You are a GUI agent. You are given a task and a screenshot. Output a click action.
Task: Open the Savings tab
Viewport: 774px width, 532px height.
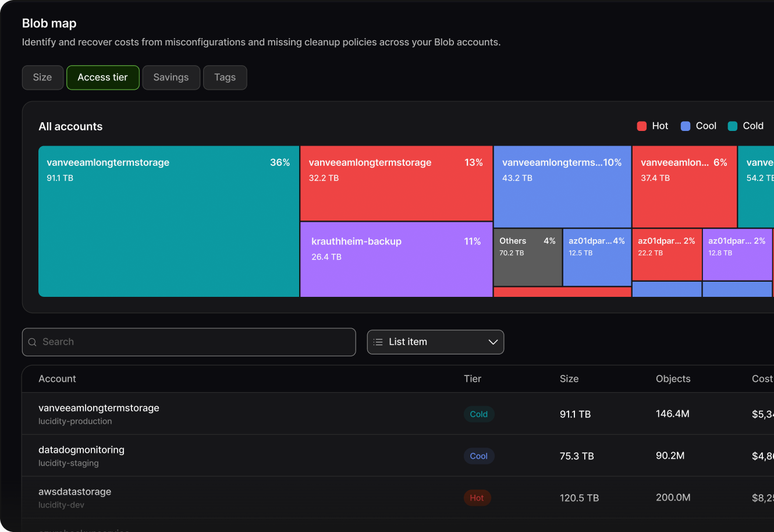pyautogui.click(x=171, y=77)
